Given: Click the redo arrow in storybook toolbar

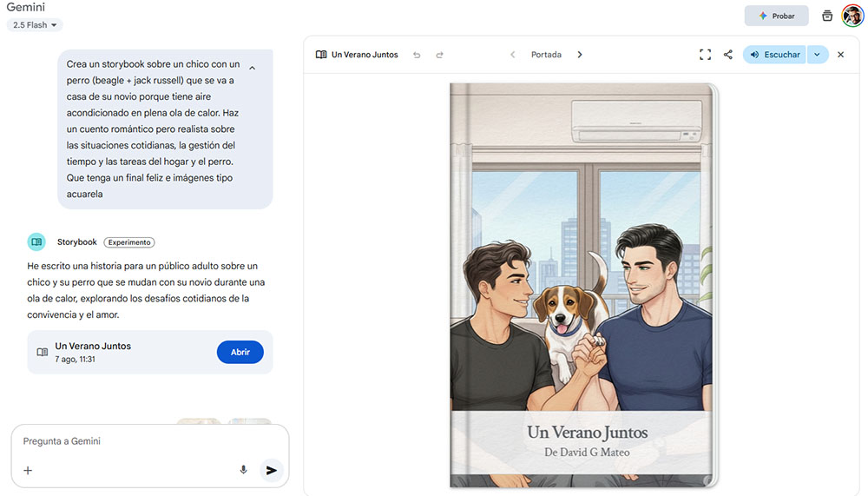Looking at the screenshot, I should point(439,55).
